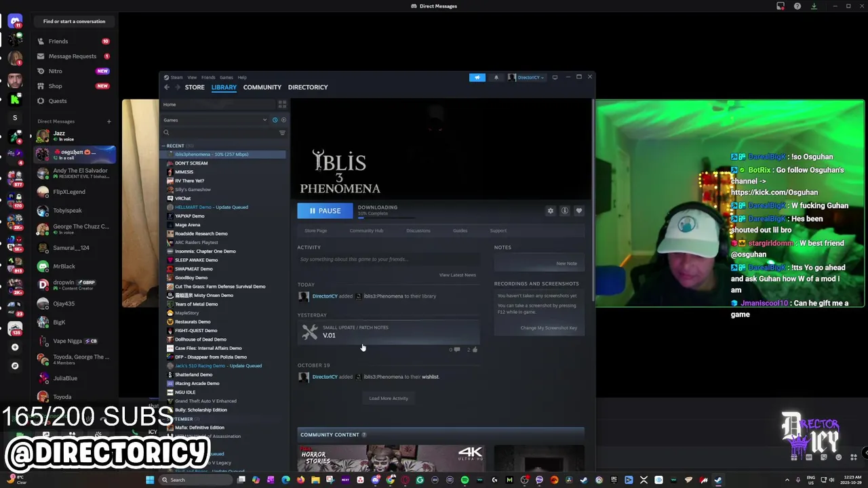Screen dimensions: 868x488
Task: Open Nitro in Discord sidebar
Action: 73,71
